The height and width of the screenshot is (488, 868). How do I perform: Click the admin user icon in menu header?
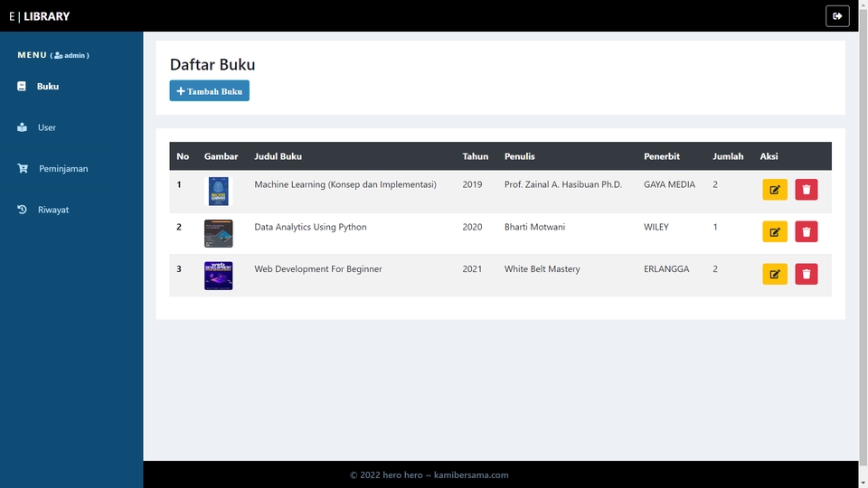click(x=58, y=55)
